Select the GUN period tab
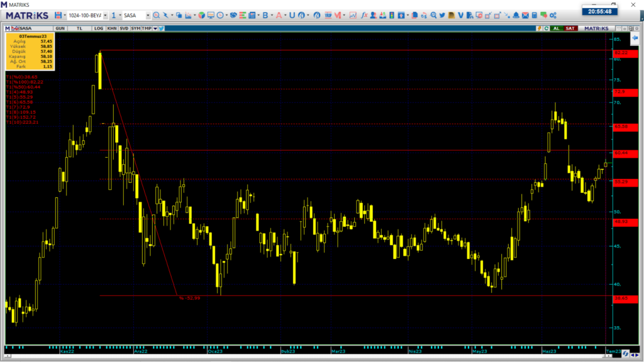The width and height of the screenshot is (644, 362). coord(60,28)
